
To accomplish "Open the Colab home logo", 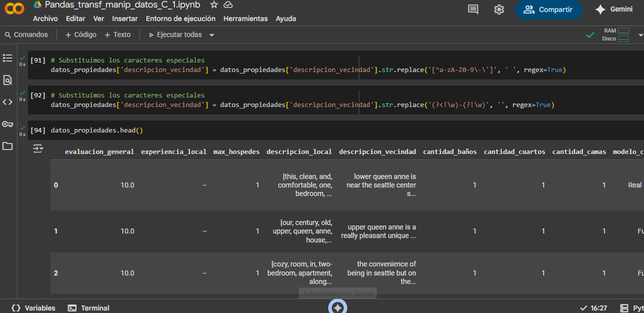I will coord(14,9).
